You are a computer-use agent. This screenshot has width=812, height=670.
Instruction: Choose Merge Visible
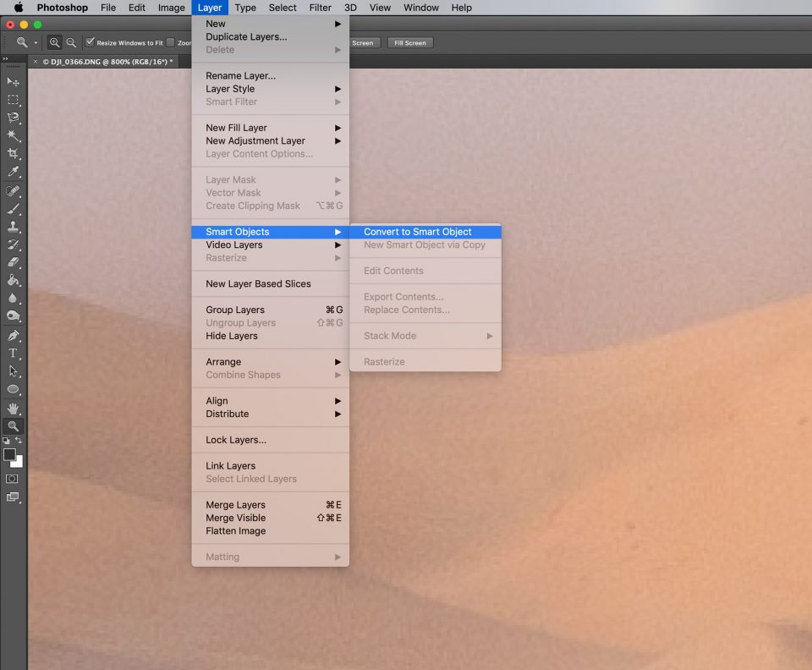271,518
